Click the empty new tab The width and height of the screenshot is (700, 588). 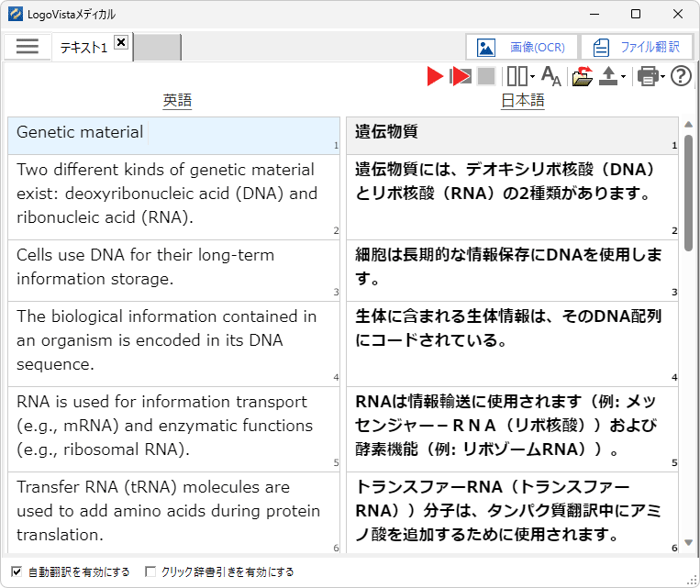click(158, 48)
